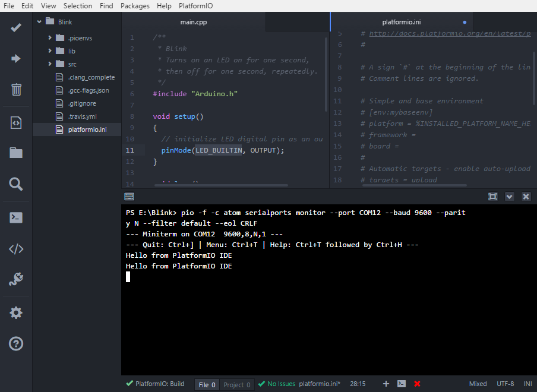Click the Clean trash can icon
The width and height of the screenshot is (537, 392).
(x=16, y=90)
